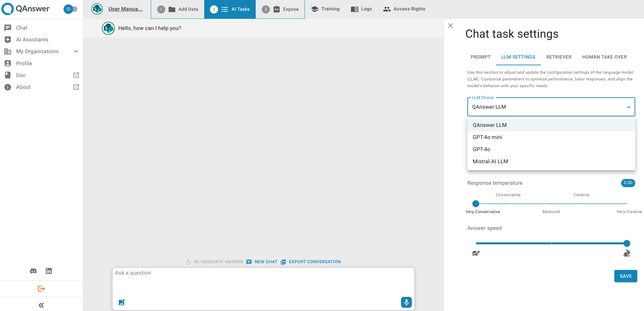Close the Chat task settings panel
This screenshot has width=644, height=311.
coord(451,26)
